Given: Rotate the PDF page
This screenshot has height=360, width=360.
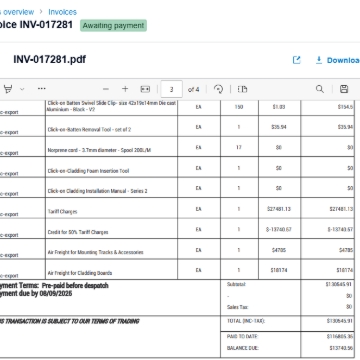Looking at the screenshot, I should 218,89.
